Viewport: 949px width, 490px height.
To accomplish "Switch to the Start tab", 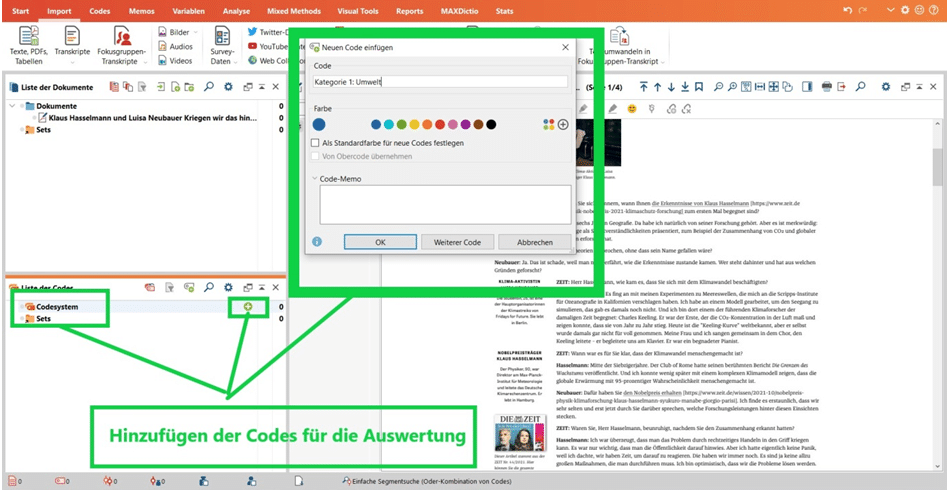I will tap(20, 11).
